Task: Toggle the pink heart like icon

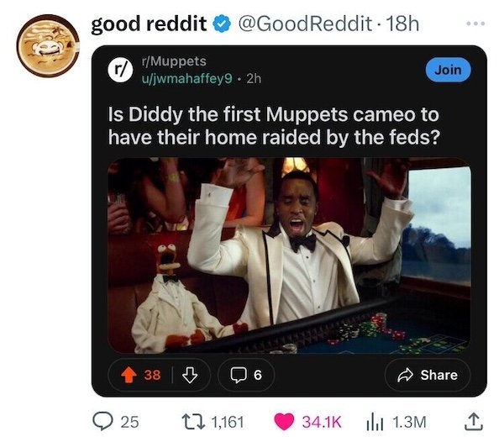Action: coord(284,422)
